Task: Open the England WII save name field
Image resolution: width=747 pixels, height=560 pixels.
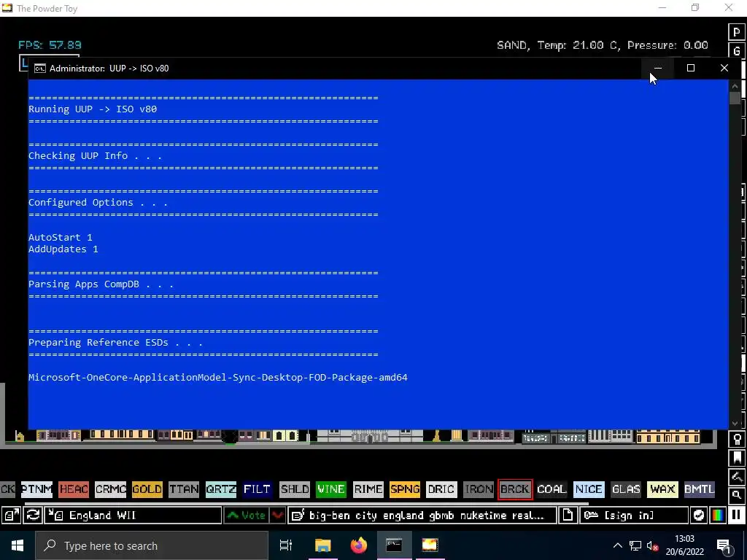Action: pyautogui.click(x=133, y=516)
